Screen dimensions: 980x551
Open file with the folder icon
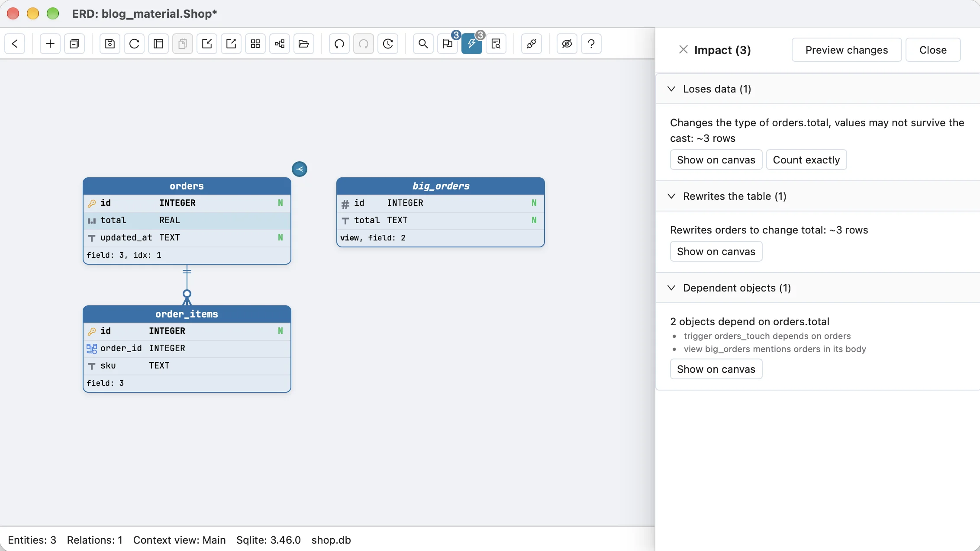(x=304, y=44)
